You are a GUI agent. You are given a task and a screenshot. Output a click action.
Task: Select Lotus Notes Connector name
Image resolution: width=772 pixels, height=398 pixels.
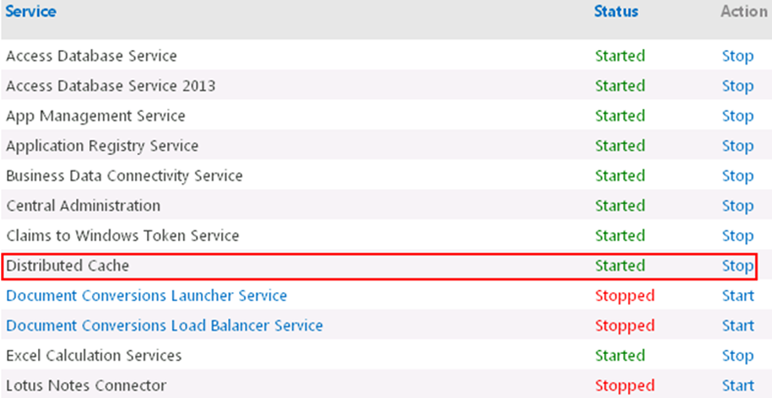click(x=86, y=386)
